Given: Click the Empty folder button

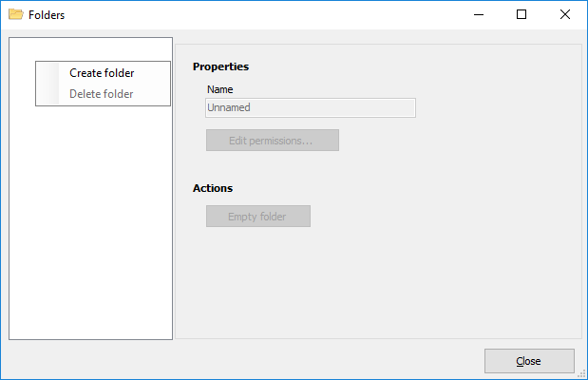Looking at the screenshot, I should [x=258, y=216].
